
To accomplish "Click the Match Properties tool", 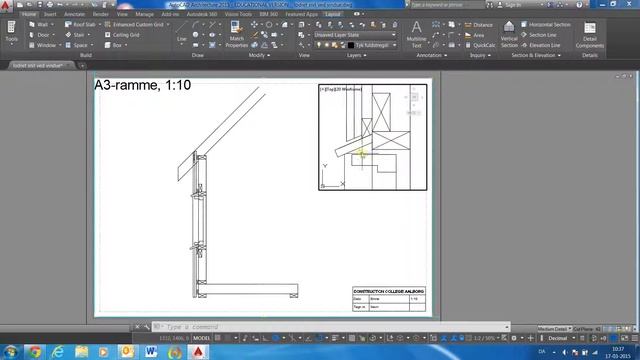I will pos(236,34).
